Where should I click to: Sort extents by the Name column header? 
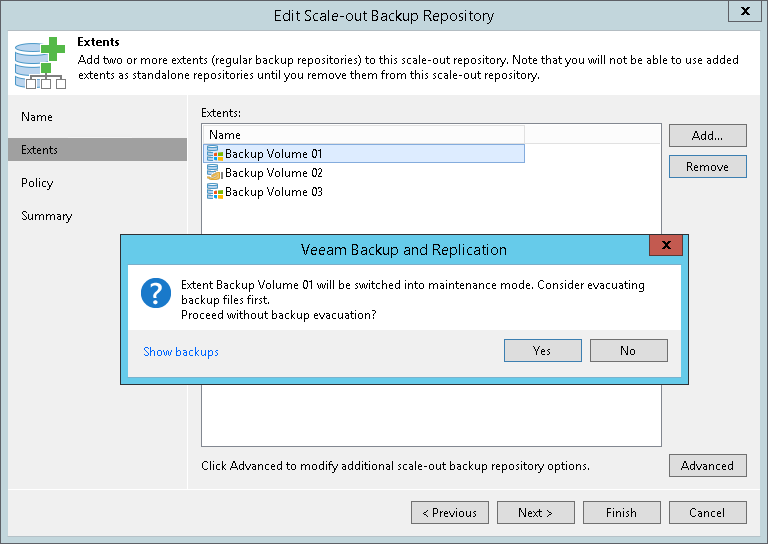362,135
